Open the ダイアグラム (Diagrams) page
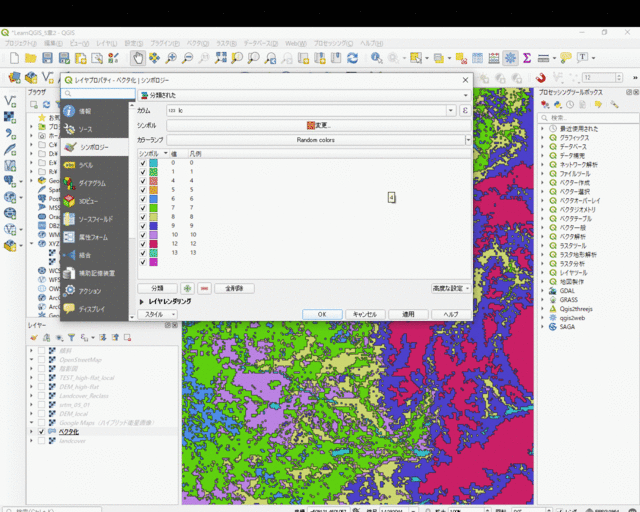 pyautogui.click(x=92, y=183)
